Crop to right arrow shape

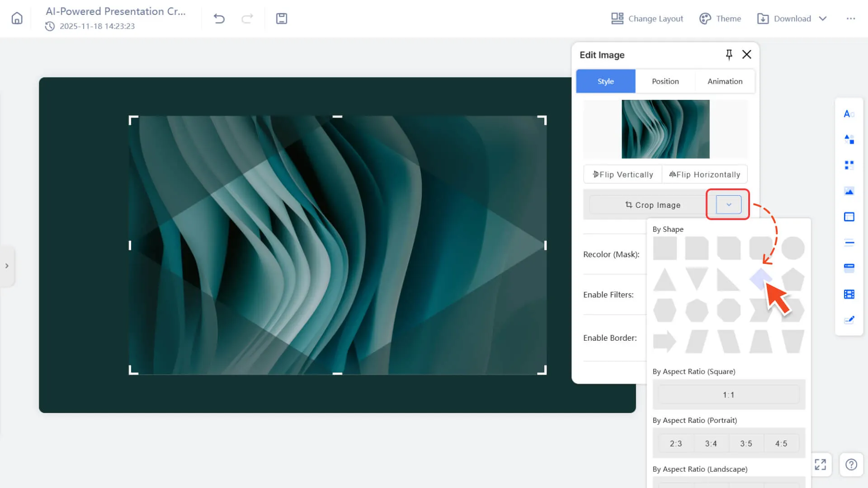coord(665,341)
